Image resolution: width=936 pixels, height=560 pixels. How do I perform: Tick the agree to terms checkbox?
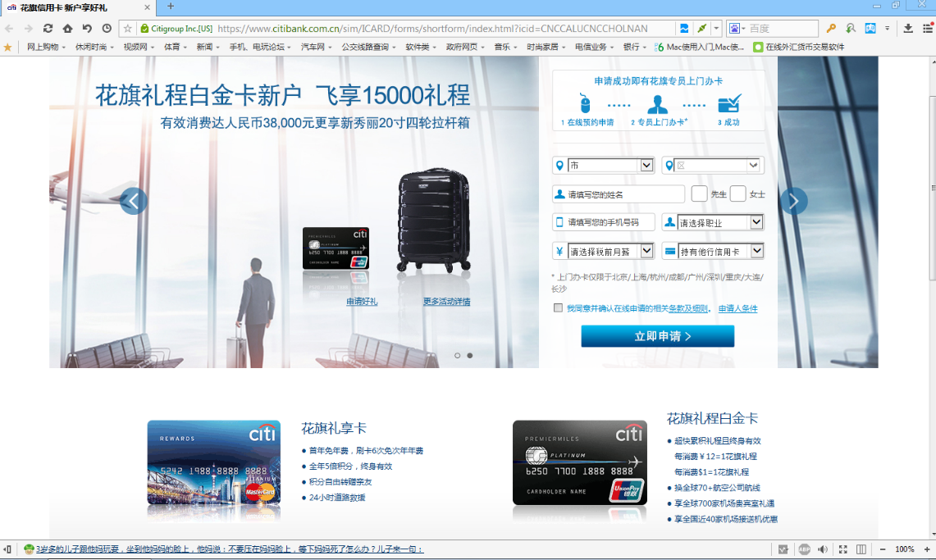(558, 308)
